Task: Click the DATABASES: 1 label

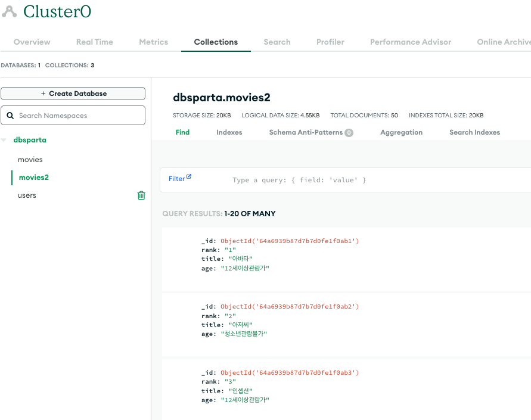Action: click(x=21, y=66)
